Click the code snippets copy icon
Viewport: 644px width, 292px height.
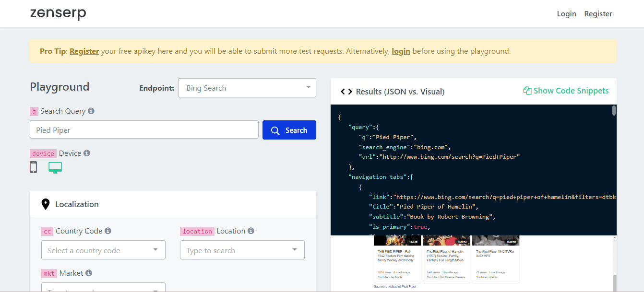click(526, 90)
